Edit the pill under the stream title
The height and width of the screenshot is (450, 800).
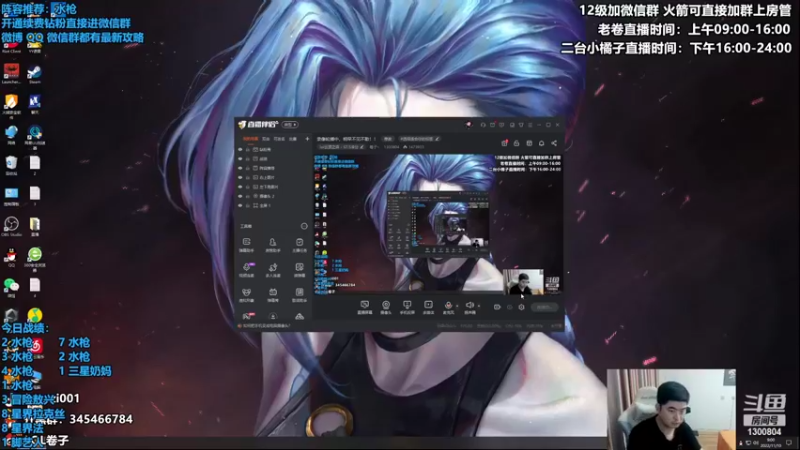tap(341, 147)
